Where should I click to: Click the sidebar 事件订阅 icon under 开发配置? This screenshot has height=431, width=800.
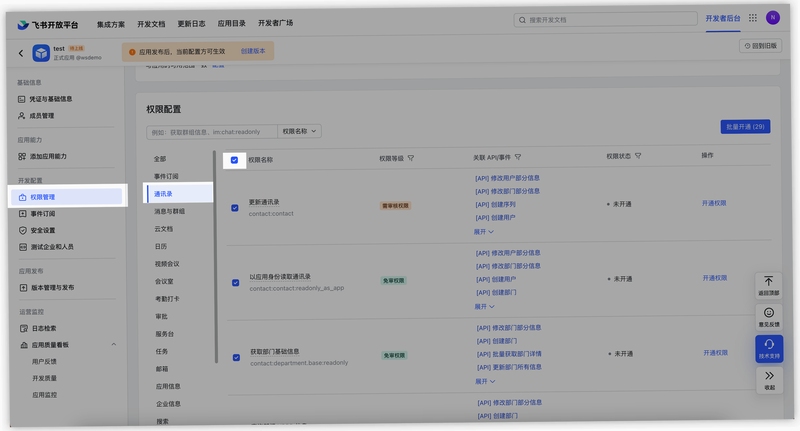click(22, 214)
